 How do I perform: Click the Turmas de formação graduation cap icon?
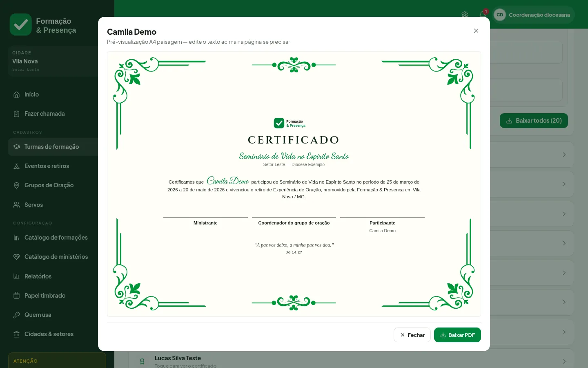(x=17, y=147)
